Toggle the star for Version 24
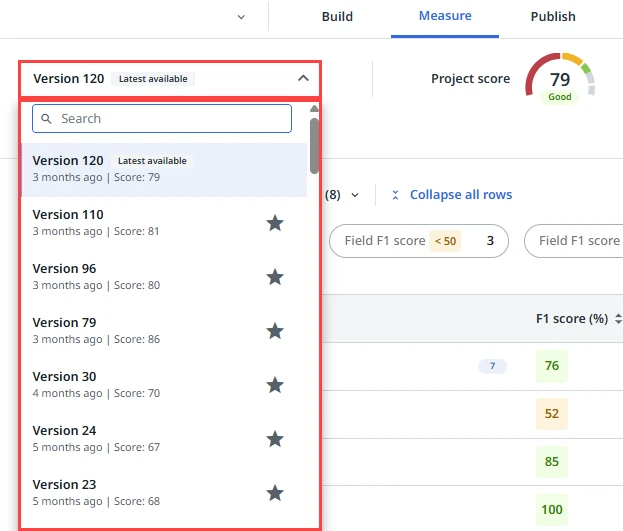 click(275, 439)
